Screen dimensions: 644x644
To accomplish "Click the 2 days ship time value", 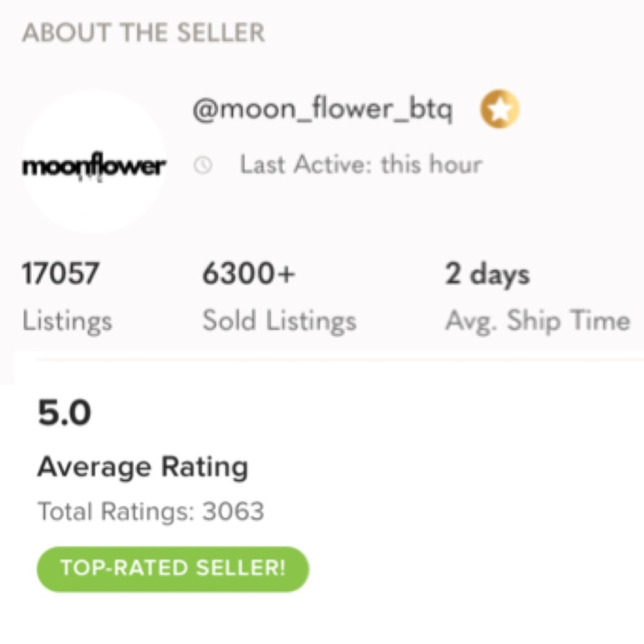I will click(488, 275).
